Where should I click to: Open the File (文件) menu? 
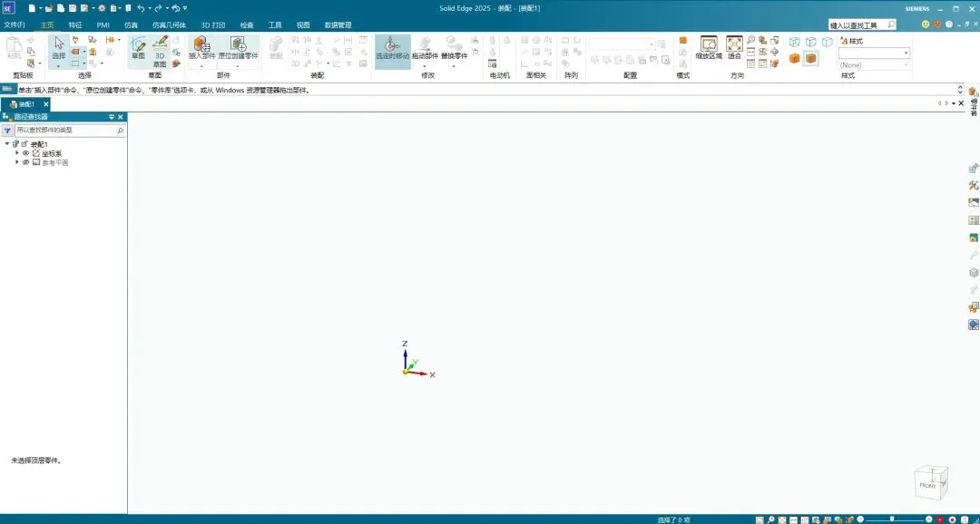pyautogui.click(x=14, y=25)
